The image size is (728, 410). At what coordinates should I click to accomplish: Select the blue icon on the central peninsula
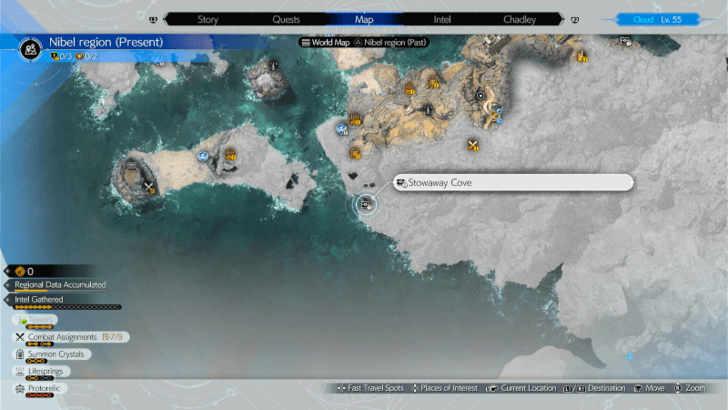coord(342,129)
